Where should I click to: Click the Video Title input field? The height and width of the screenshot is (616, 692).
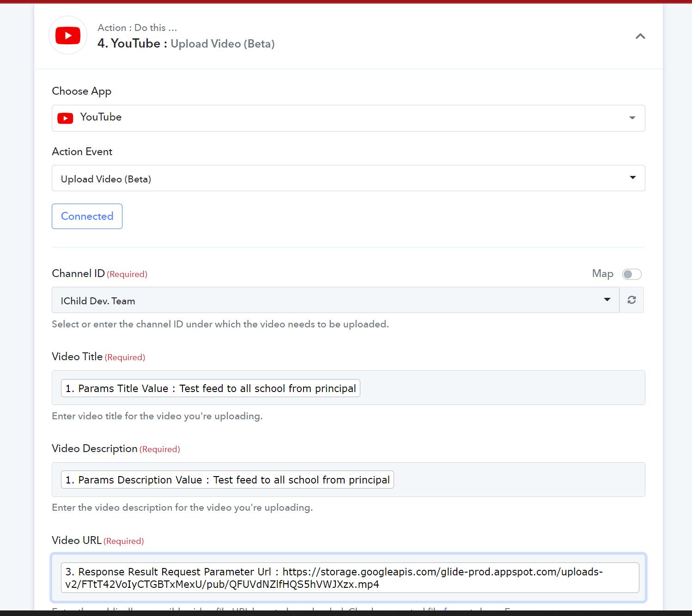coord(348,388)
